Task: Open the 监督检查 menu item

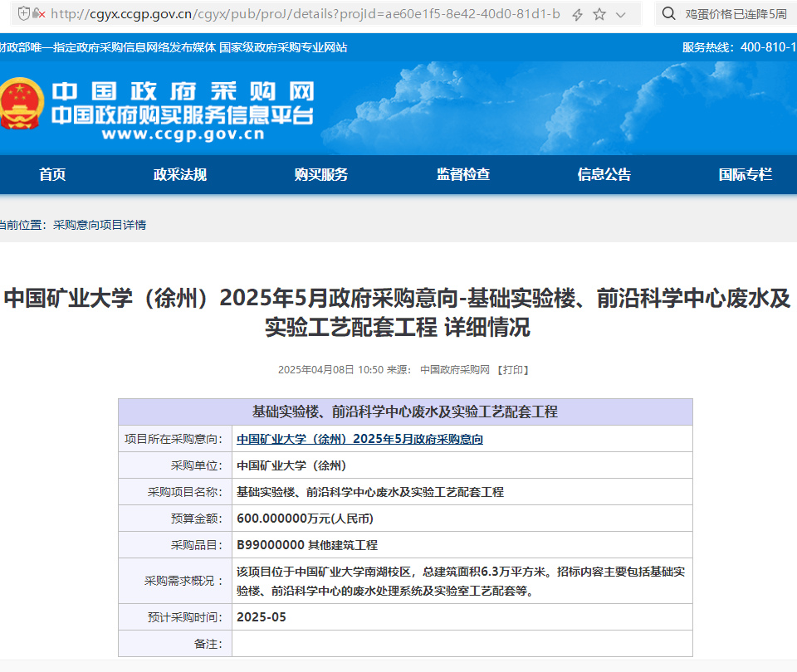Action: 463,174
